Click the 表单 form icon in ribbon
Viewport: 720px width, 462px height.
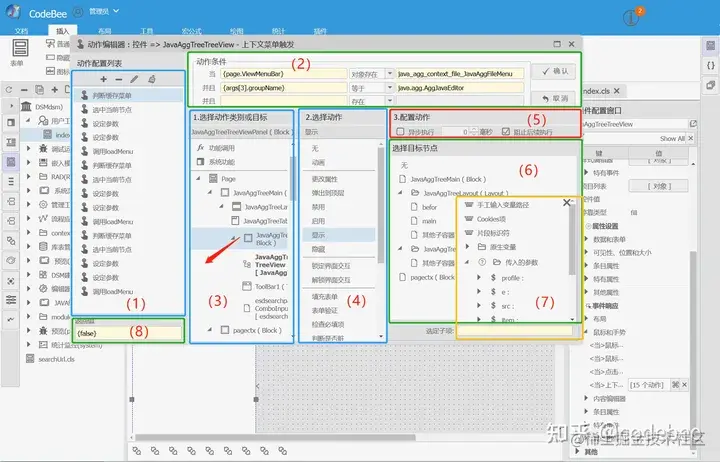(x=20, y=48)
